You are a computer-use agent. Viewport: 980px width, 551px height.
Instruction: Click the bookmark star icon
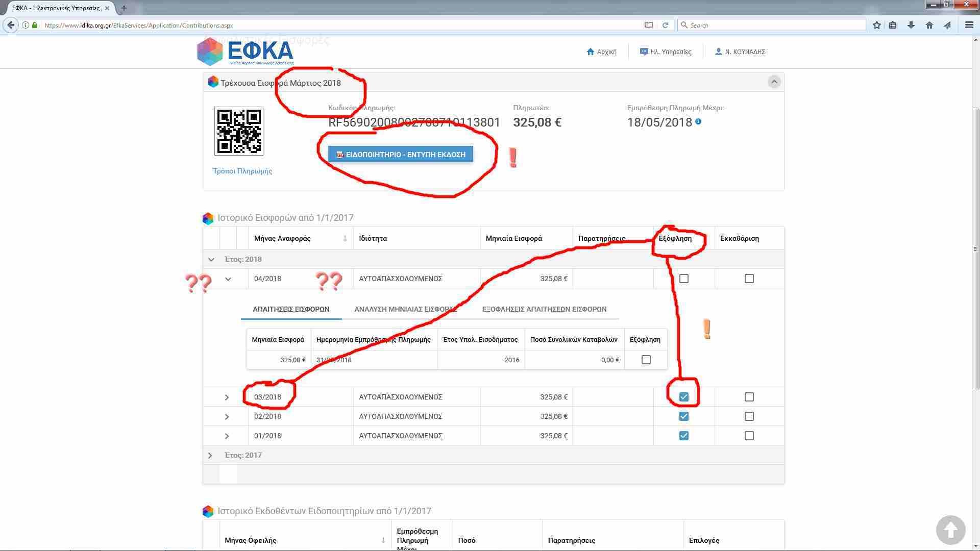[x=876, y=25]
